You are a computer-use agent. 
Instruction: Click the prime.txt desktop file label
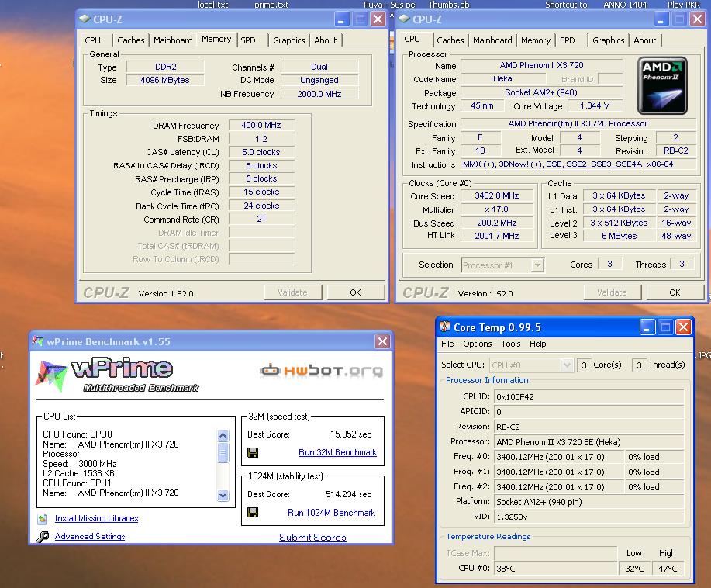tap(271, 5)
